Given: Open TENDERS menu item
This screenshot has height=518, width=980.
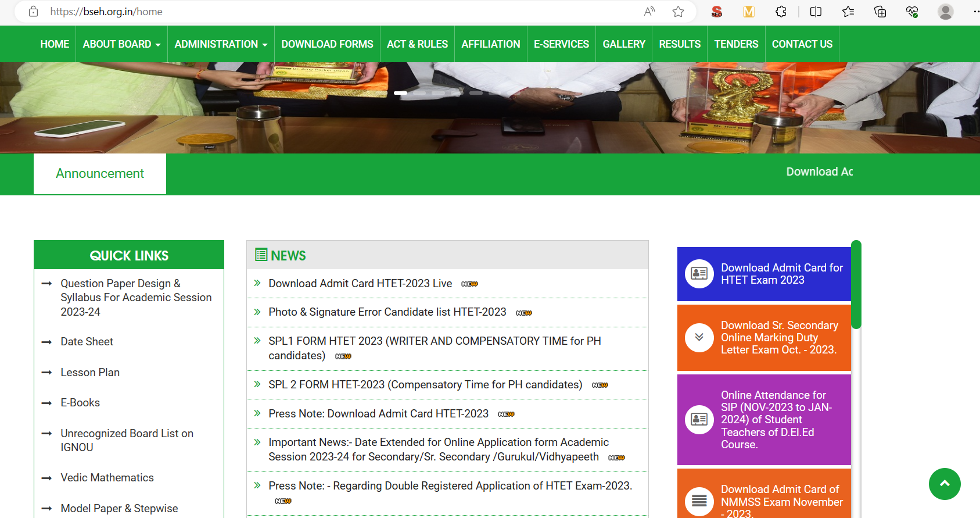Looking at the screenshot, I should [x=736, y=44].
